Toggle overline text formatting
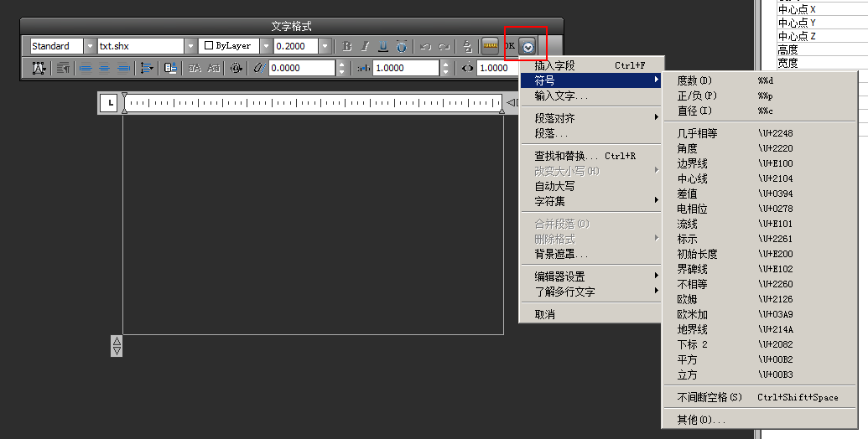This screenshot has height=439, width=868. (x=402, y=46)
